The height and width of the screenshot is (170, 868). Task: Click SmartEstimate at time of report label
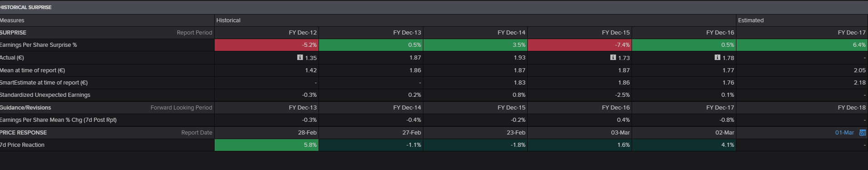click(44, 83)
